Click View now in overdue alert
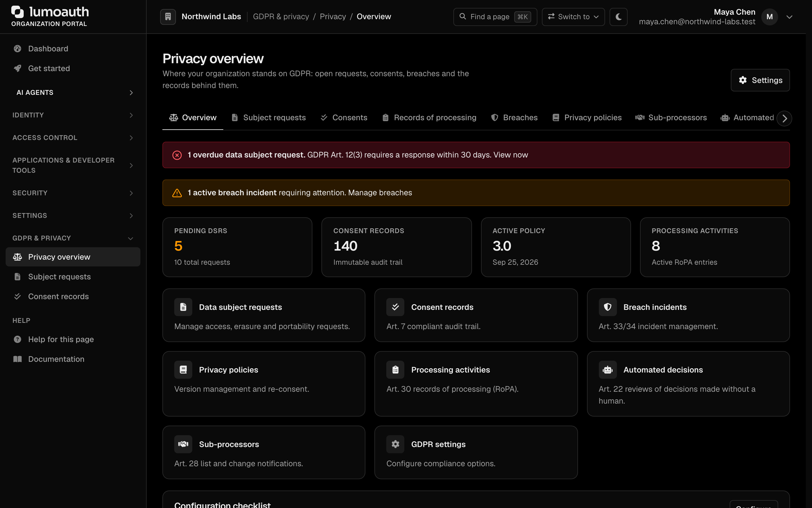812x508 pixels. (511, 155)
